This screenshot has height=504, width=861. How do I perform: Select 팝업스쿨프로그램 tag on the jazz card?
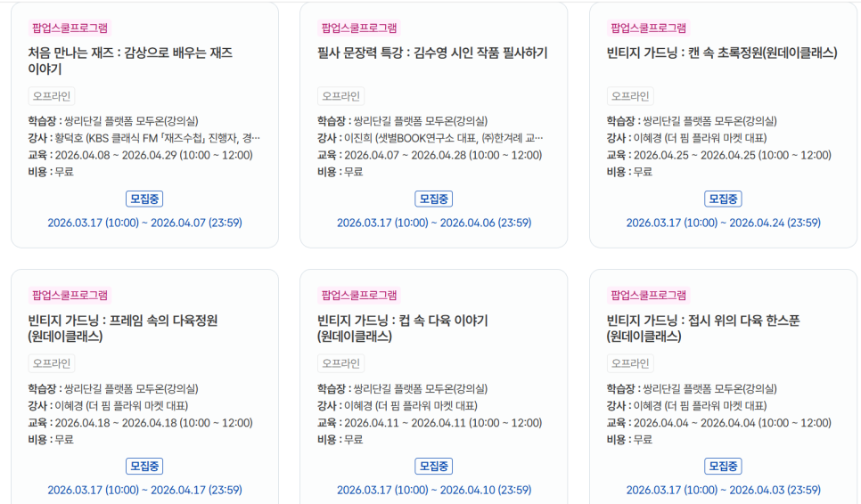coord(70,28)
